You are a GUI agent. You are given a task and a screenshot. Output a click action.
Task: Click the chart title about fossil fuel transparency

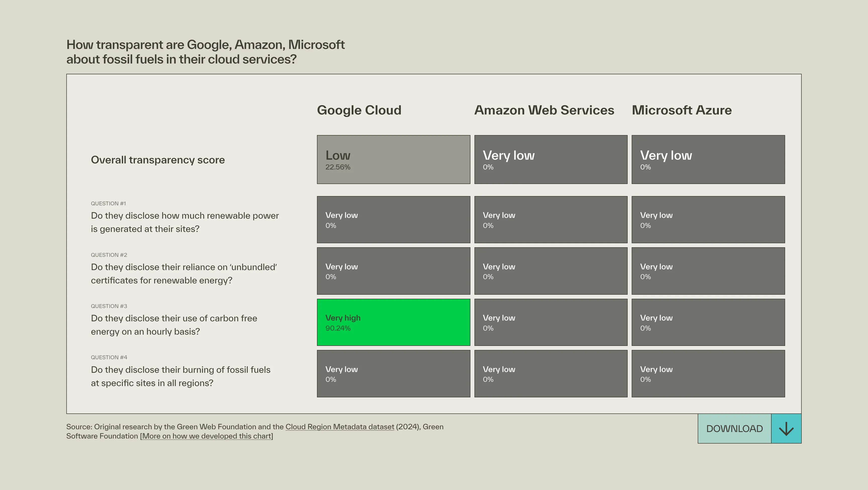(x=205, y=52)
